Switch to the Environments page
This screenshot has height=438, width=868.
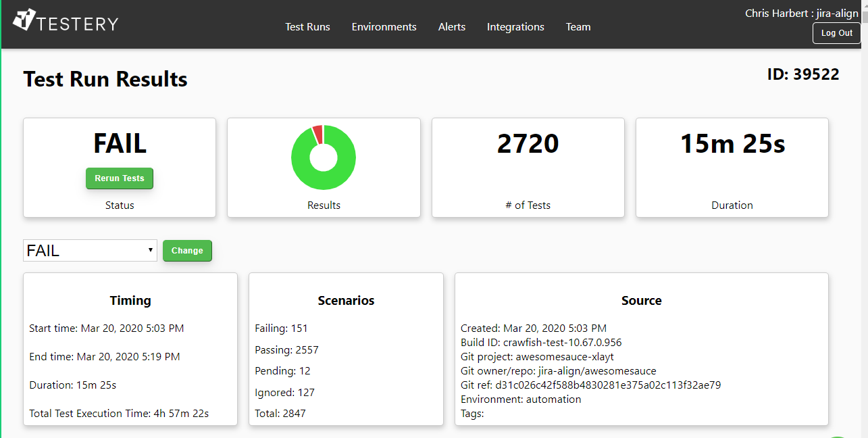tap(384, 27)
